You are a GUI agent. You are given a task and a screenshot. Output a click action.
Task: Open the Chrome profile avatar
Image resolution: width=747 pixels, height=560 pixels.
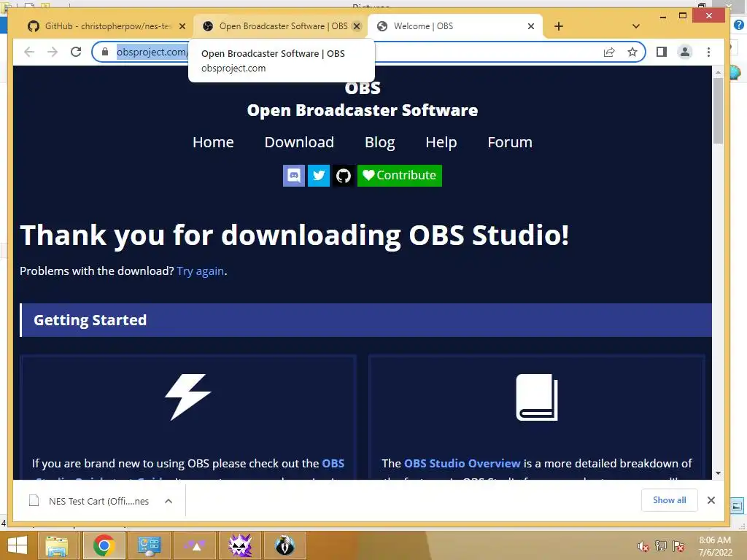[x=684, y=52]
